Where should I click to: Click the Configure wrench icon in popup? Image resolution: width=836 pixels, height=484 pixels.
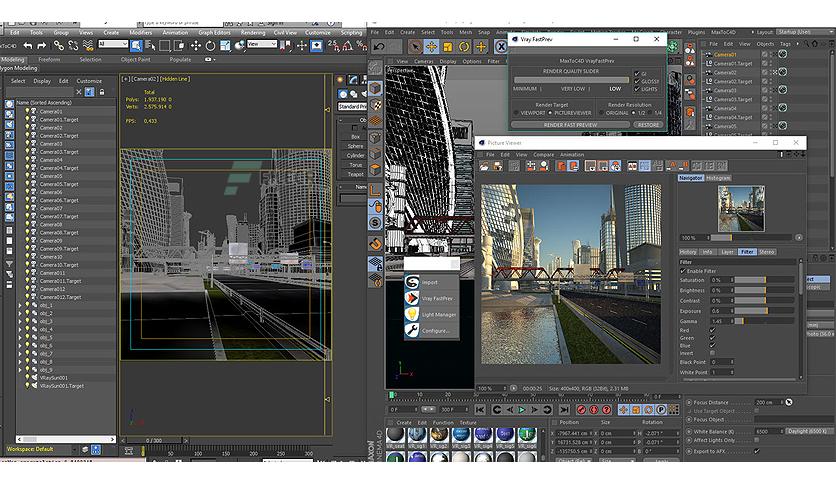[x=412, y=330]
